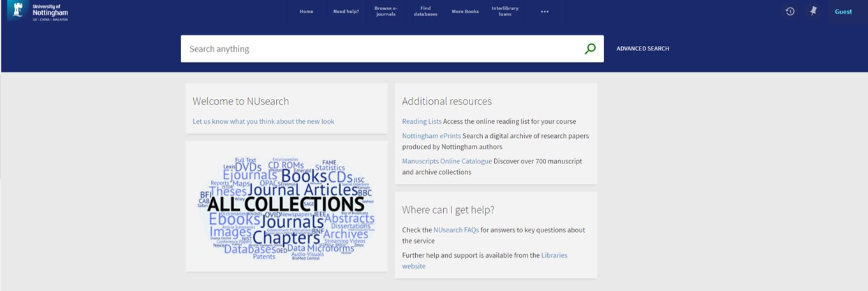Open Interlibrary loans menu item

click(x=504, y=11)
